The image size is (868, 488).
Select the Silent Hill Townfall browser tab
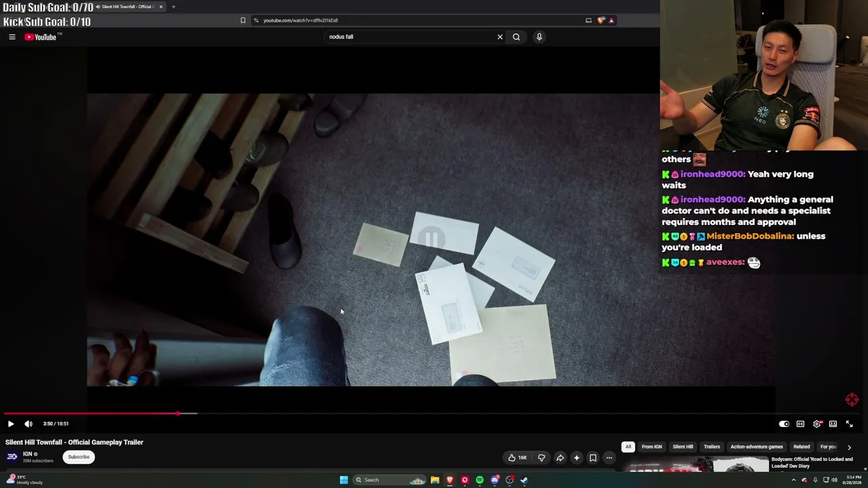click(x=130, y=7)
